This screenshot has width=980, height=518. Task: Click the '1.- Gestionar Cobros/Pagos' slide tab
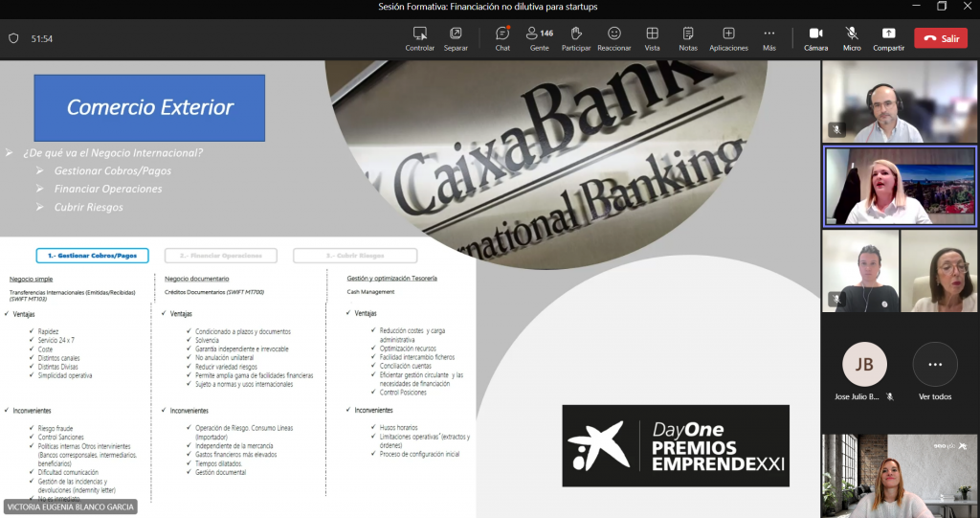point(93,256)
